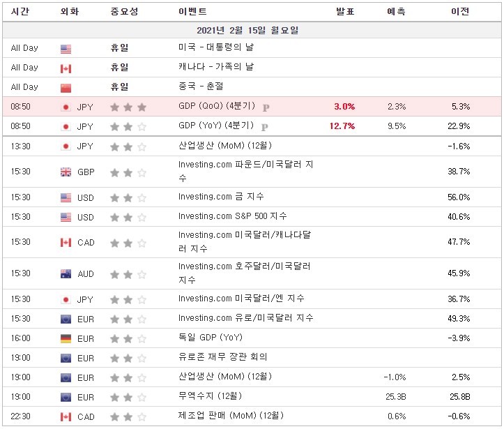Open the 제조업 판매 (MoM) (12월) event
The width and height of the screenshot is (504, 429).
click(231, 416)
